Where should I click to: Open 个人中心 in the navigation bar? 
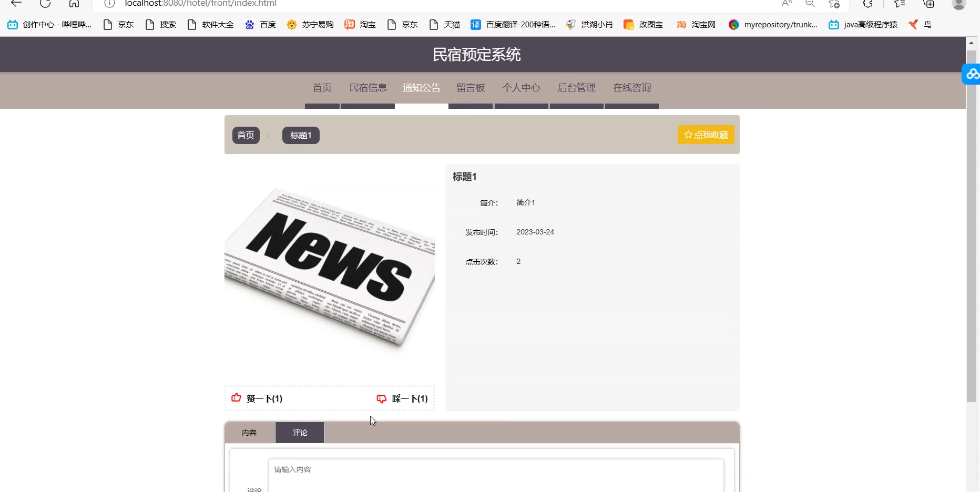[x=521, y=88]
